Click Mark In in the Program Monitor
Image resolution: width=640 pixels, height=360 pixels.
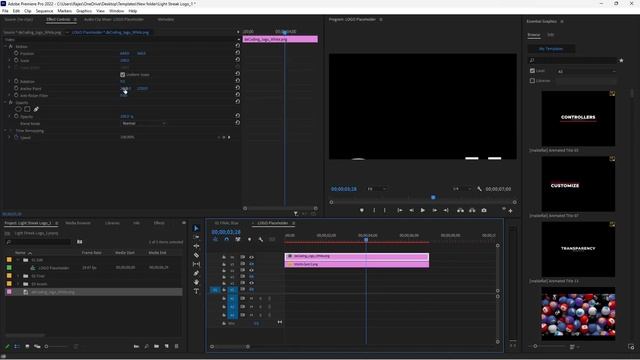374,210
